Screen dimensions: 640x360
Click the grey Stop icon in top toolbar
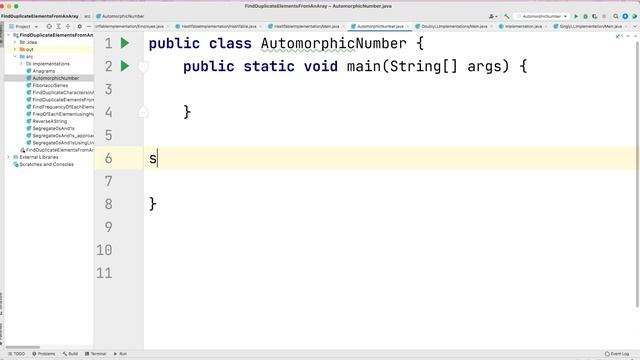coord(604,16)
